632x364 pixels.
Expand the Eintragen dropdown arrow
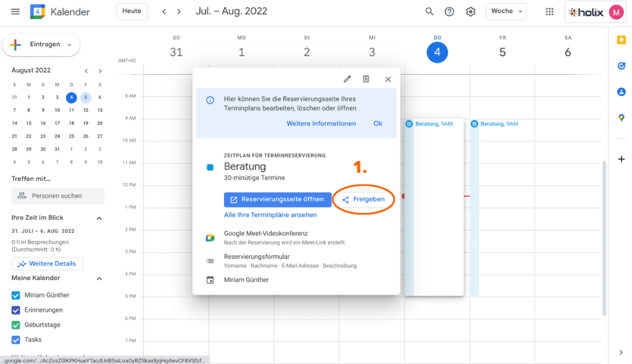pos(70,44)
